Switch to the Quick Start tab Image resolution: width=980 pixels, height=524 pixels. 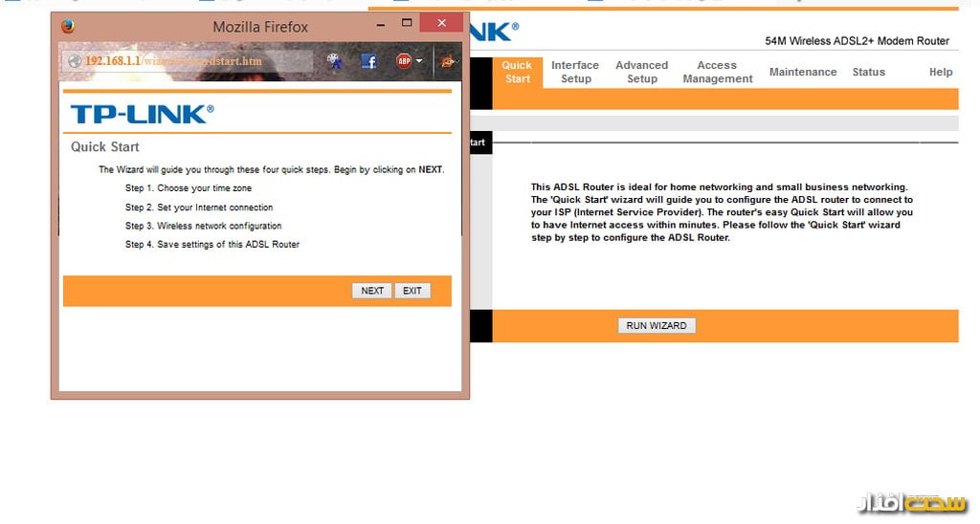[x=517, y=73]
